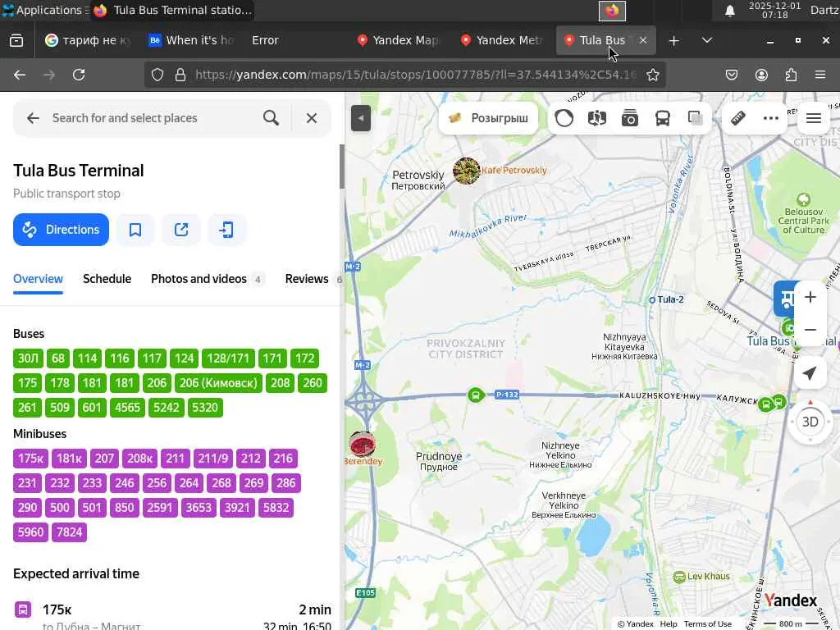
Task: Click the browser address bar
Action: click(415, 75)
